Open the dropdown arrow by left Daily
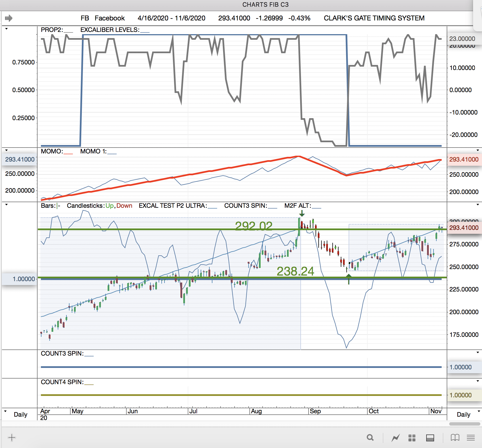482x448 pixels. [5, 411]
